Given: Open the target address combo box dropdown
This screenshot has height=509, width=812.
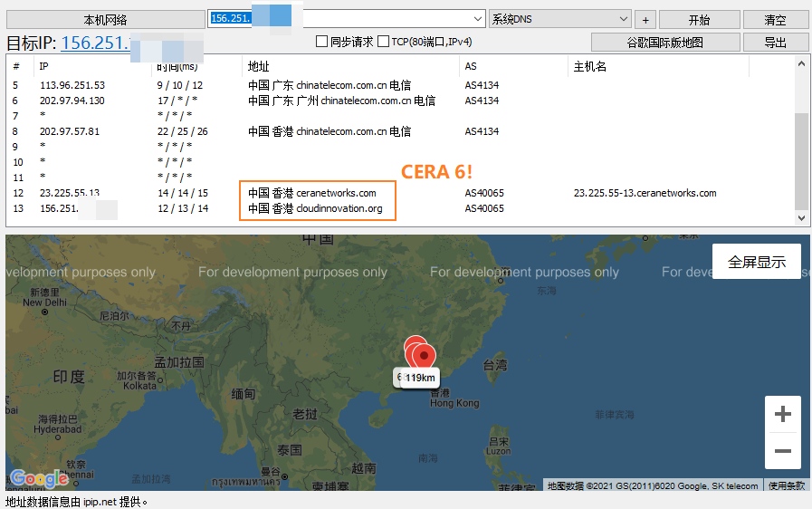Looking at the screenshot, I should tap(477, 19).
